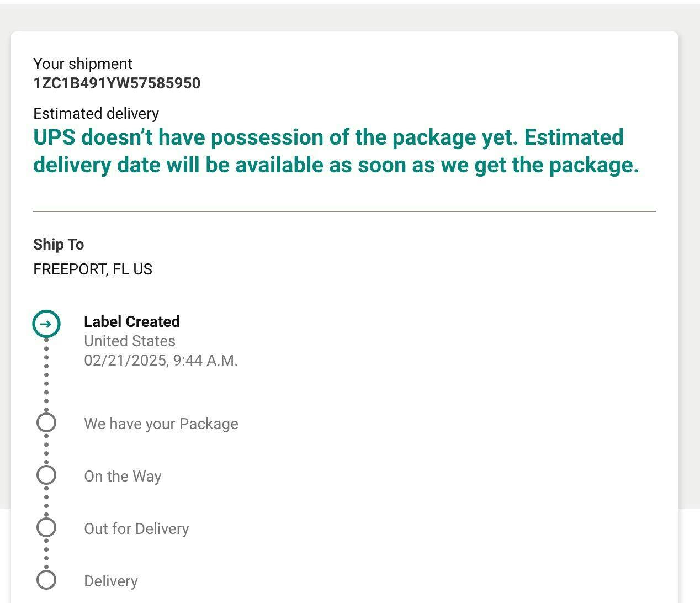Click the 02/21/2025, 9:44 A.M. timestamp
Viewport: 700px width, 603px height.
click(x=161, y=361)
